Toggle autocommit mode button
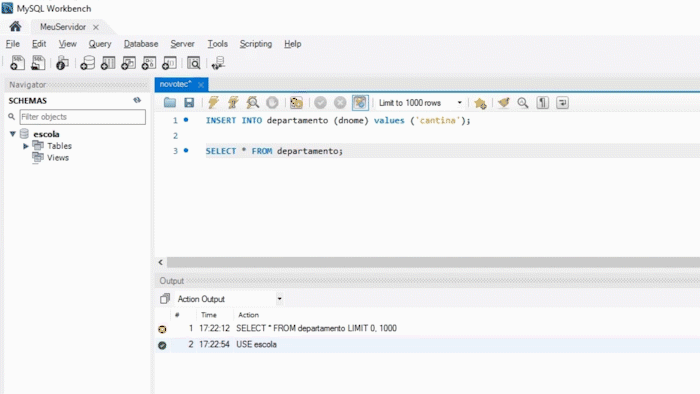This screenshot has width=700, height=394. click(x=360, y=103)
